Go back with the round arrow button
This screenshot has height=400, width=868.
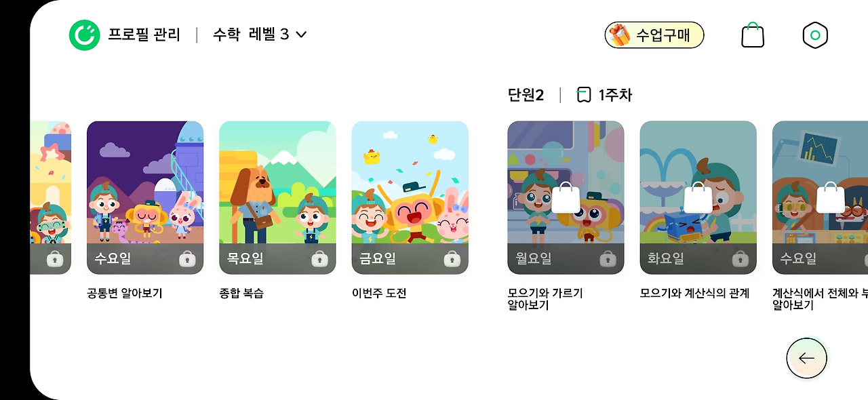coord(806,358)
